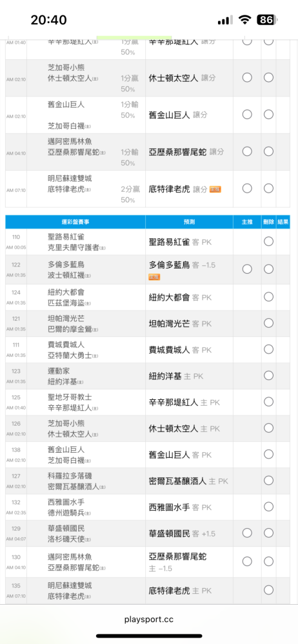
Task: Tap the battery icon in status bar
Action: 268,20
